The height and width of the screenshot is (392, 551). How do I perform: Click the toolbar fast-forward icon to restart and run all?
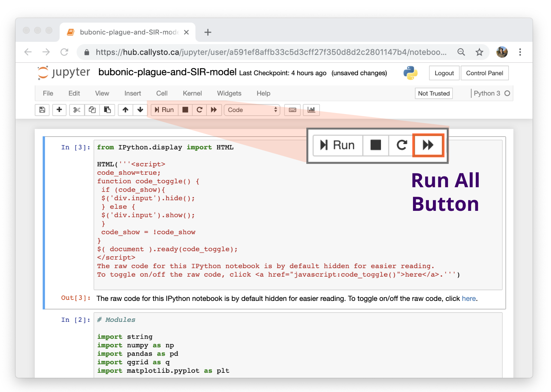[x=214, y=110]
